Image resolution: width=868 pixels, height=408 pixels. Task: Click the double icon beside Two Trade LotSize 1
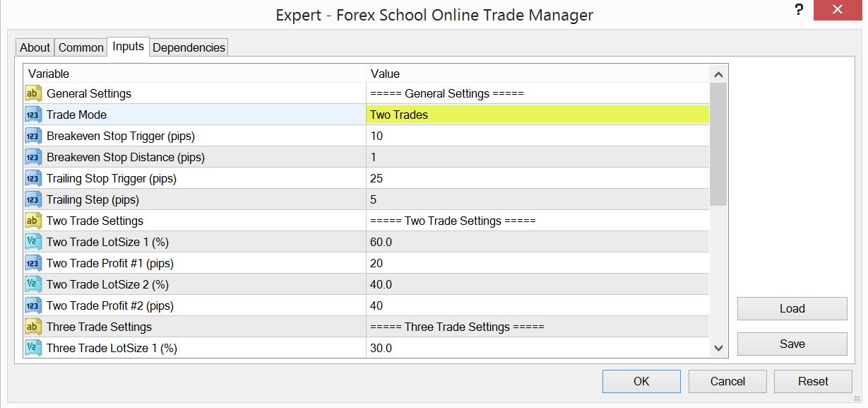33,242
